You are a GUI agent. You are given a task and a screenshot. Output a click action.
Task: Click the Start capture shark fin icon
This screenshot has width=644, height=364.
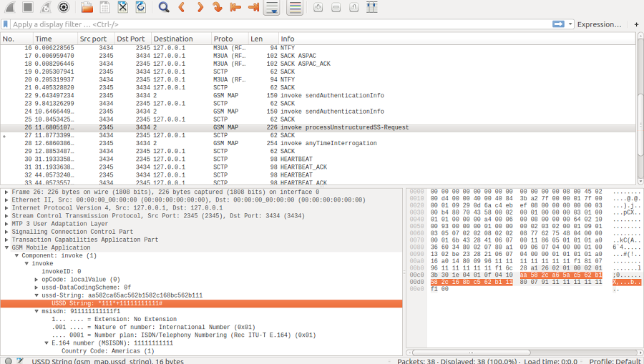pos(9,7)
